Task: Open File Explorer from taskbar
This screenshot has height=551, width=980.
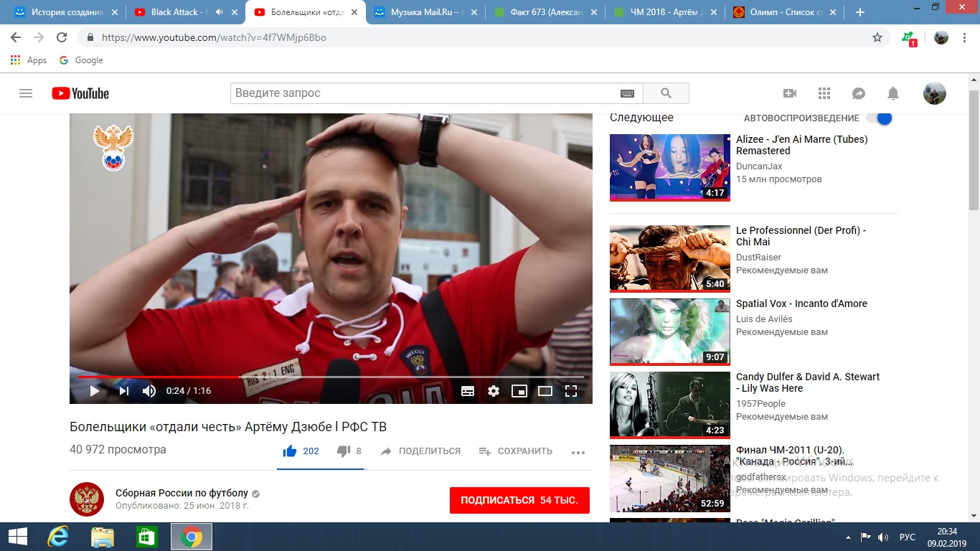Action: [x=103, y=537]
